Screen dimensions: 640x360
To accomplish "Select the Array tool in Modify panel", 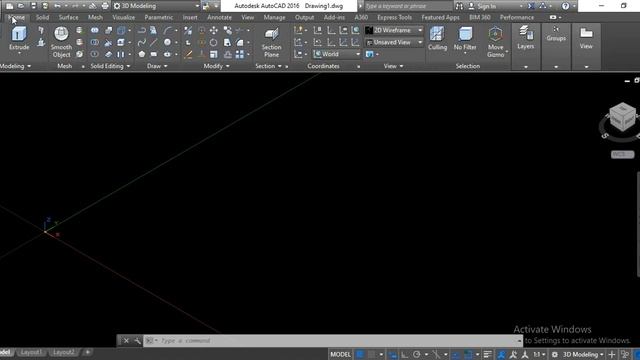I will (240, 54).
